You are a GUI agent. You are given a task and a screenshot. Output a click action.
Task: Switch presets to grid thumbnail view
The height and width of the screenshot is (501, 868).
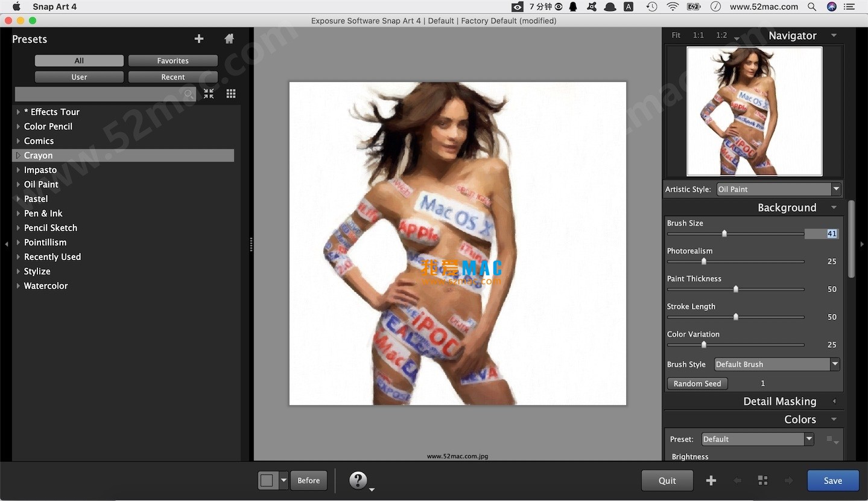(231, 94)
